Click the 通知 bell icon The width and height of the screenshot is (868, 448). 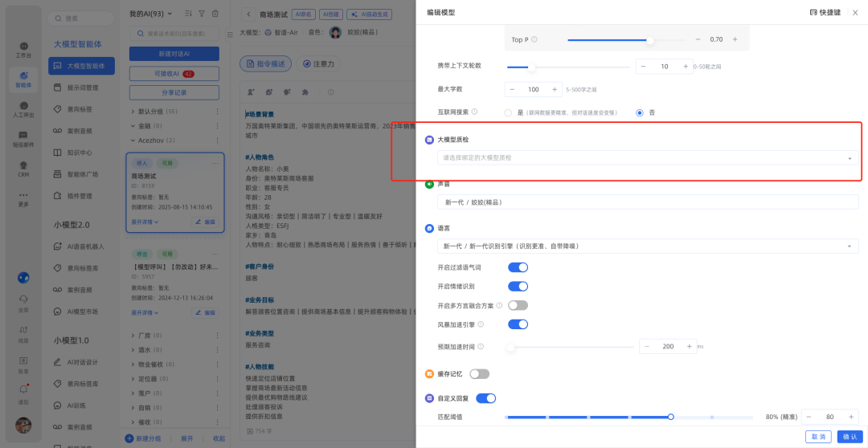pos(23,392)
